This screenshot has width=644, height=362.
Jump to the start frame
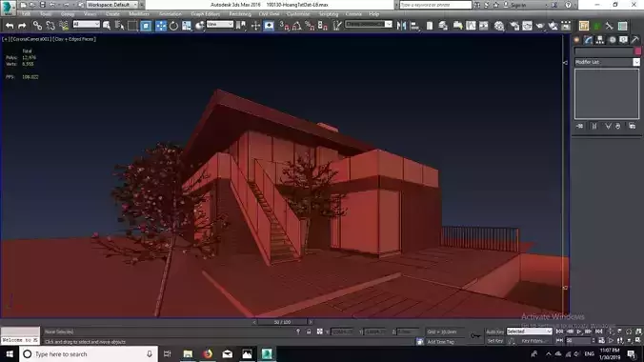(x=559, y=332)
